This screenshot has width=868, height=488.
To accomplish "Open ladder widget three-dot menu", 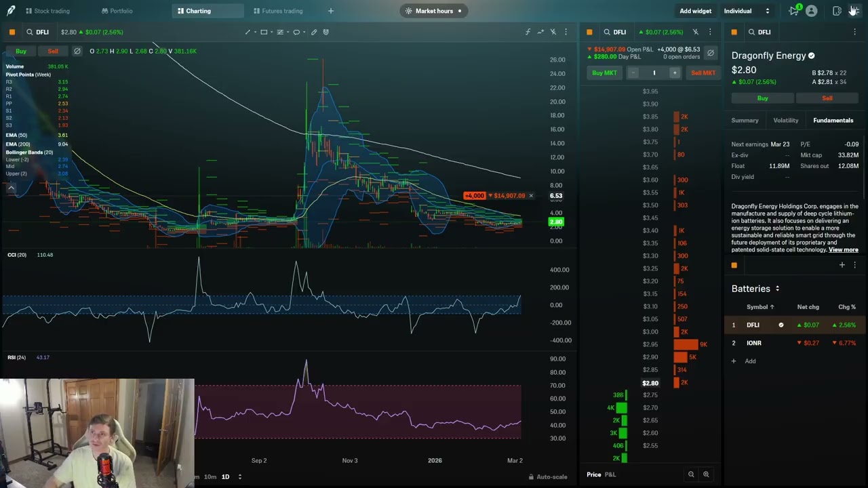I will (x=710, y=32).
